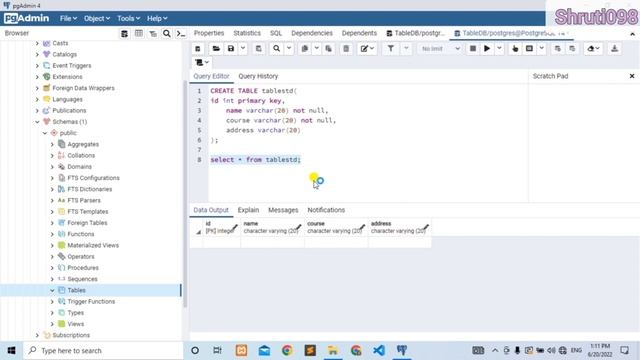Open the Help menu
The image size is (640, 360).
157,18
